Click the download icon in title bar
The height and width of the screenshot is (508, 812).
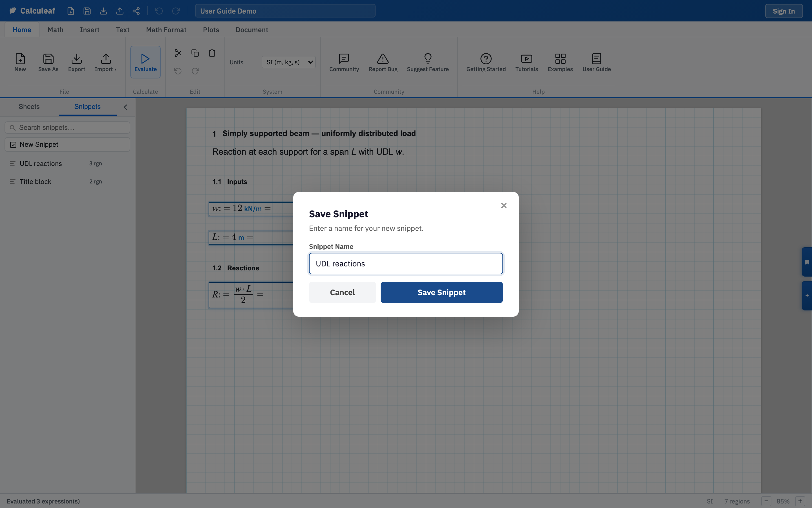click(103, 11)
